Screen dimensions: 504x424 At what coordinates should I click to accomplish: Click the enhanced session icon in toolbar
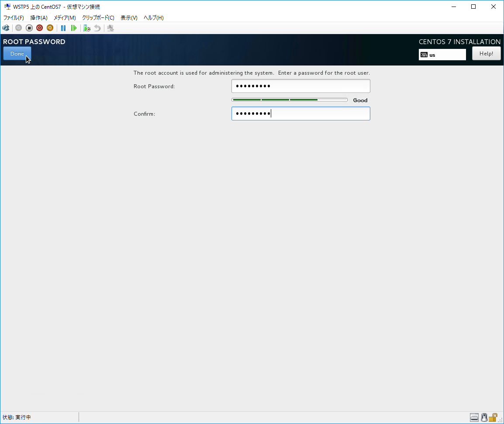pos(110,28)
